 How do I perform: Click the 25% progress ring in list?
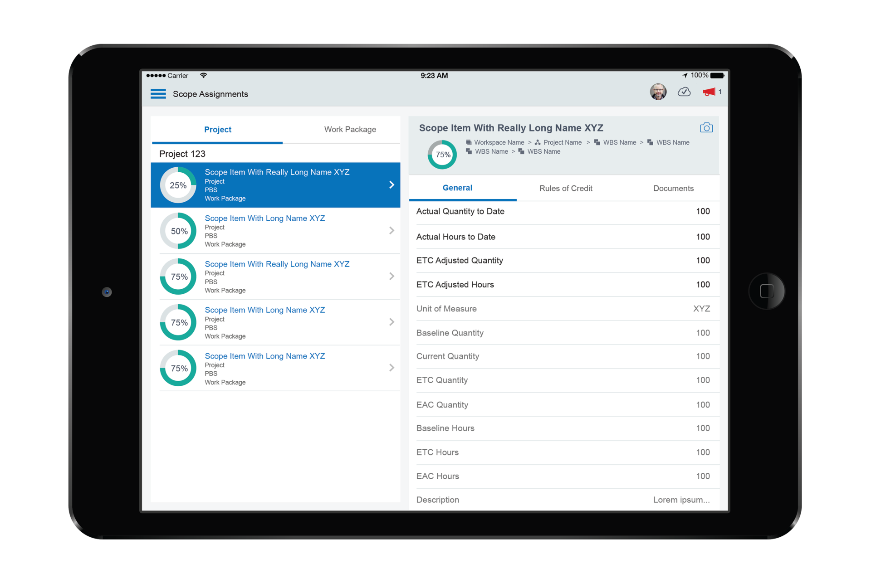coord(178,185)
